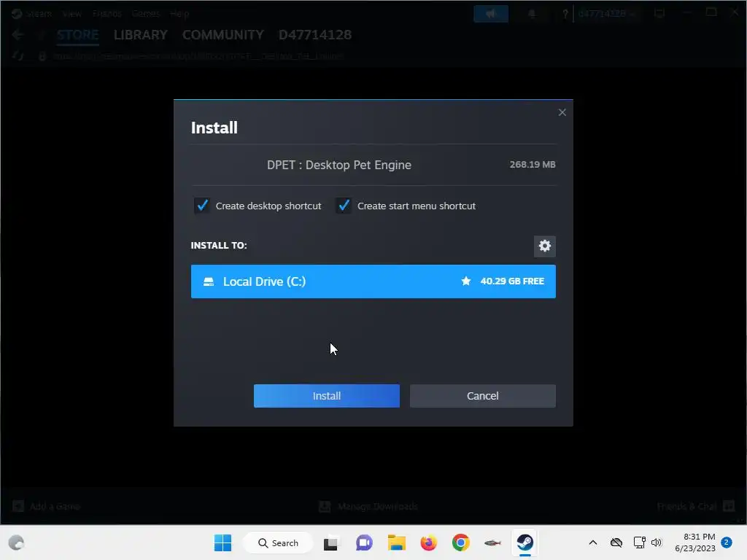The height and width of the screenshot is (560, 747).
Task: Open the COMMUNITY tab in Steam
Action: pyautogui.click(x=223, y=35)
